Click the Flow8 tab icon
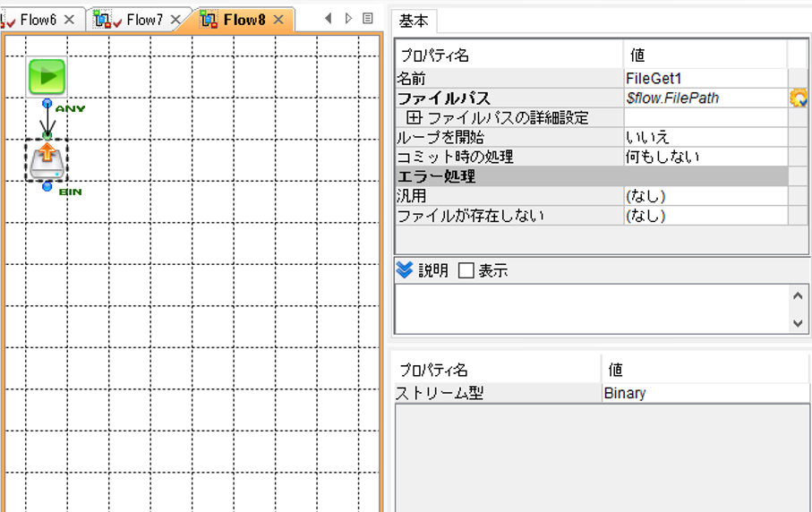 209,20
